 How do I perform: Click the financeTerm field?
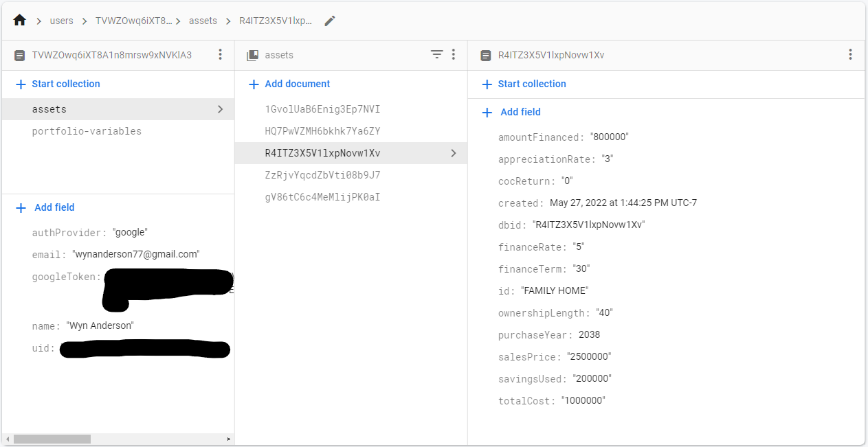(544, 269)
